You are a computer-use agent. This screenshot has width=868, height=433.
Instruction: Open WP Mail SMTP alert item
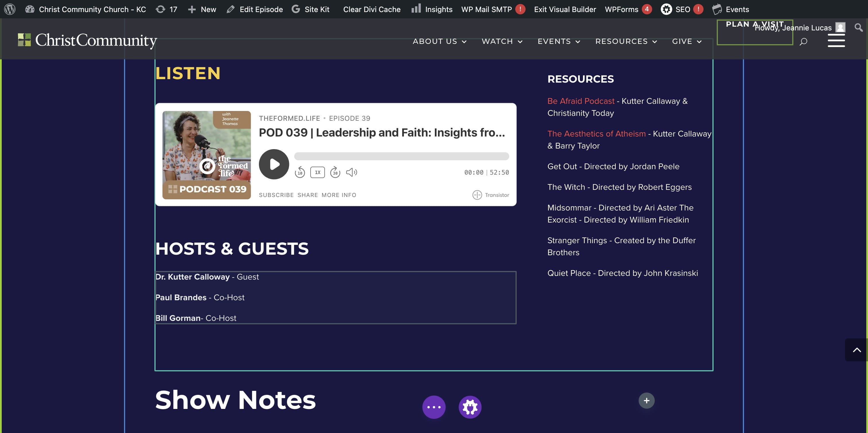coord(493,9)
